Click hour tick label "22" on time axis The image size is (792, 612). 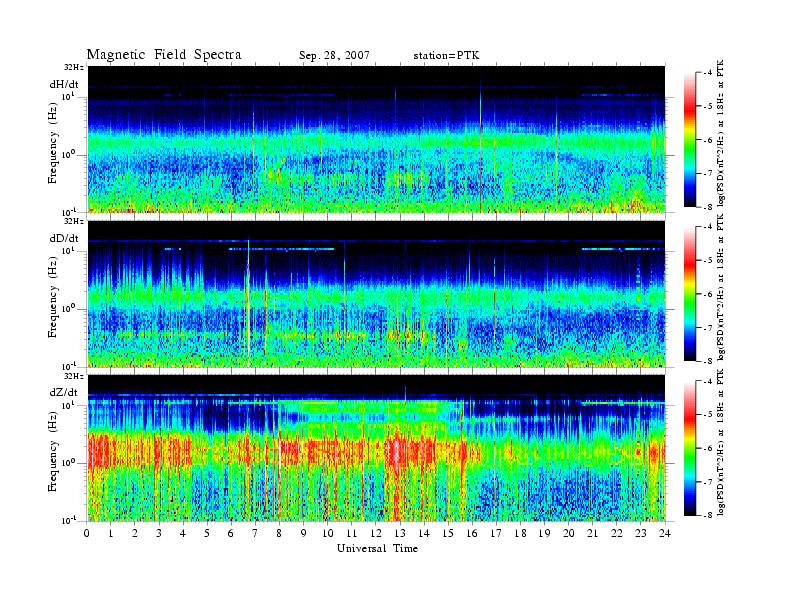click(616, 533)
